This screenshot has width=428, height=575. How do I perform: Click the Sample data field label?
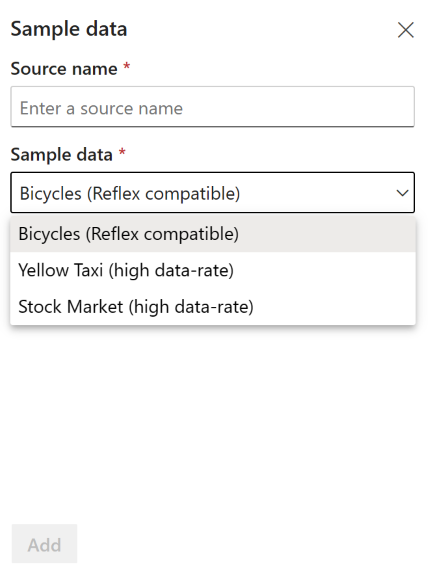tap(61, 154)
